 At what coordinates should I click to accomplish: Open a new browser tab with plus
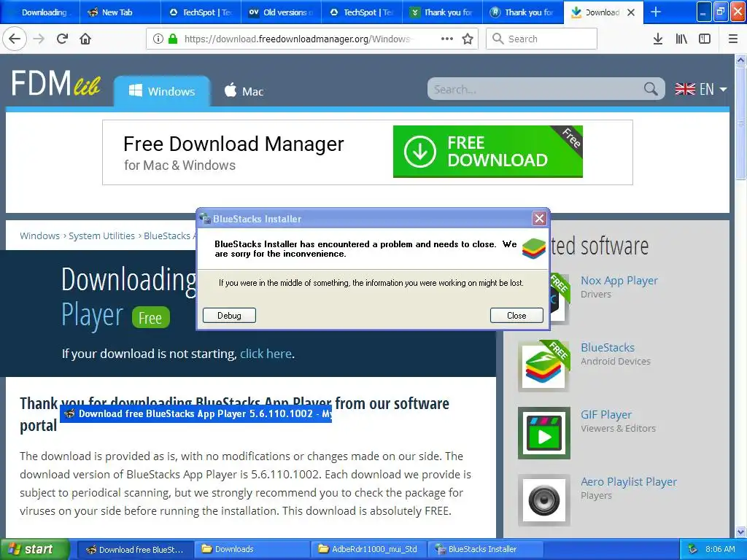click(656, 12)
